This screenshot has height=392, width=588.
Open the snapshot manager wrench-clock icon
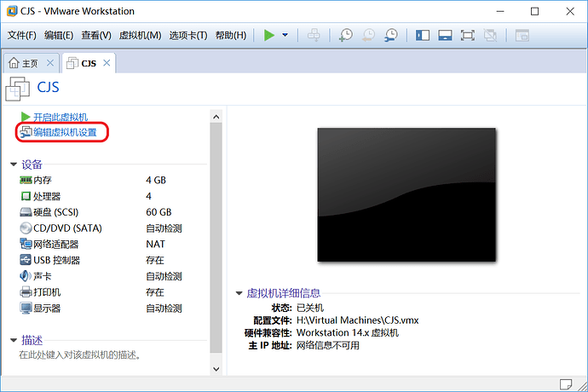coord(391,35)
